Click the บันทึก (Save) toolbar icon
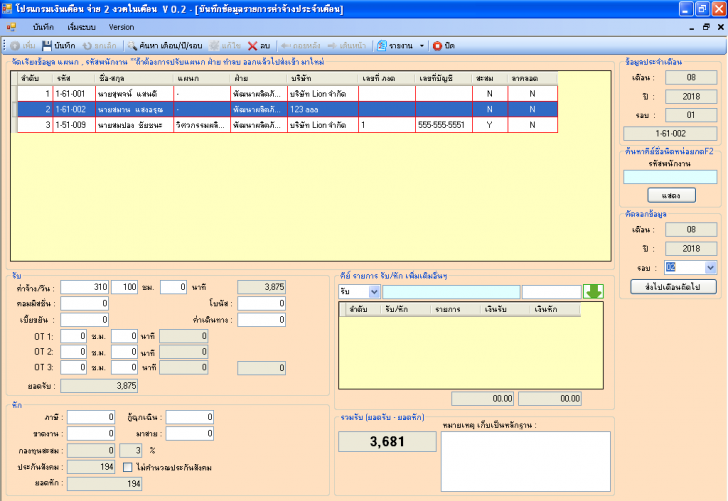728x501 pixels. (x=47, y=46)
